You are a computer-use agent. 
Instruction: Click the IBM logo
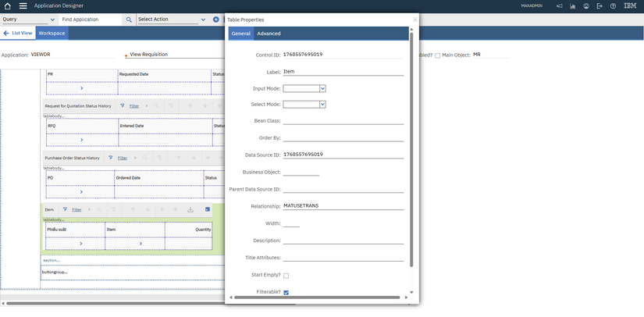pyautogui.click(x=630, y=5)
